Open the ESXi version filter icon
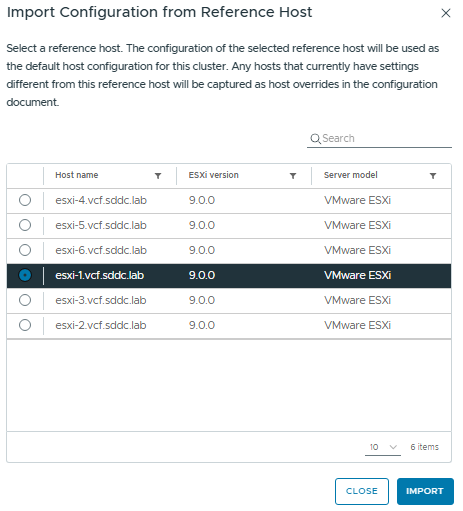The image size is (463, 511). (x=293, y=176)
